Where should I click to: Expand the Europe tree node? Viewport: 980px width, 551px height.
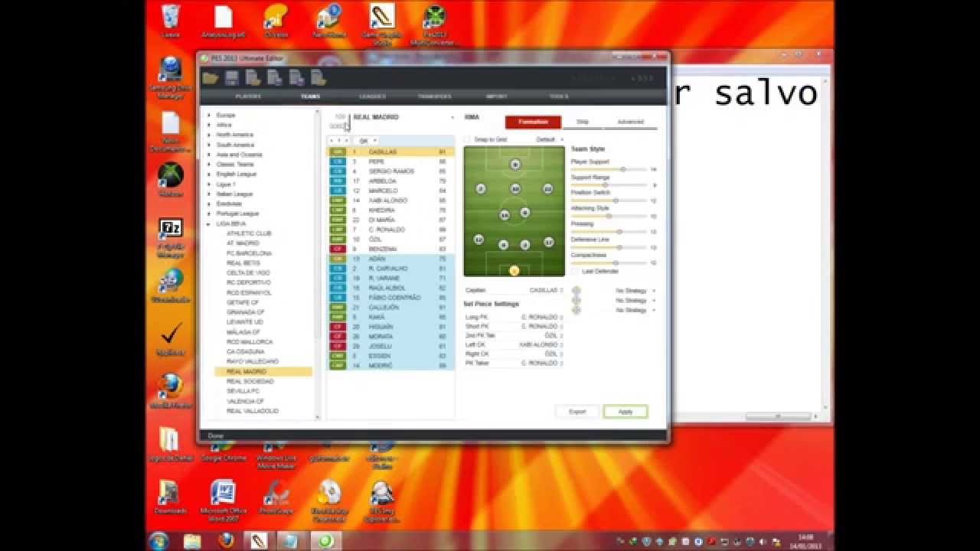(x=209, y=115)
